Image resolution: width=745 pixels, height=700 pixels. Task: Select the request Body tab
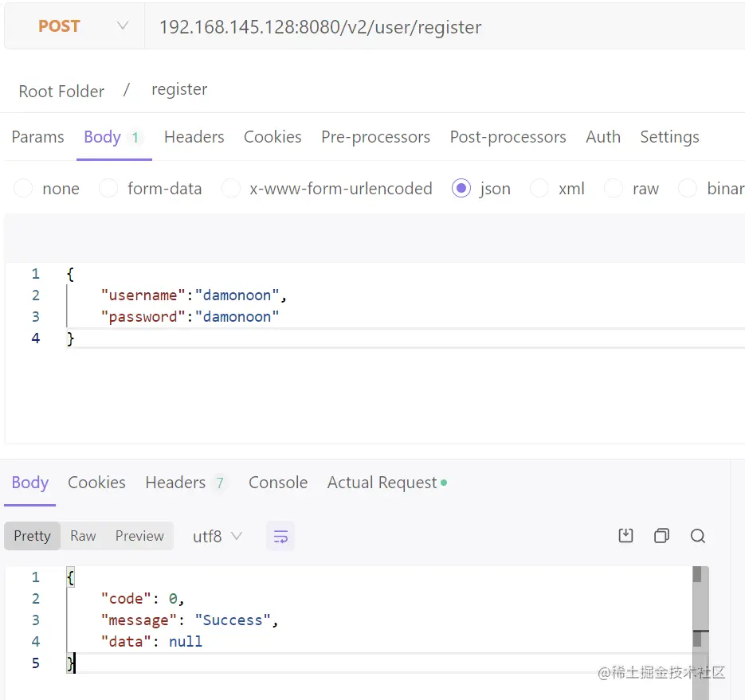[114, 137]
